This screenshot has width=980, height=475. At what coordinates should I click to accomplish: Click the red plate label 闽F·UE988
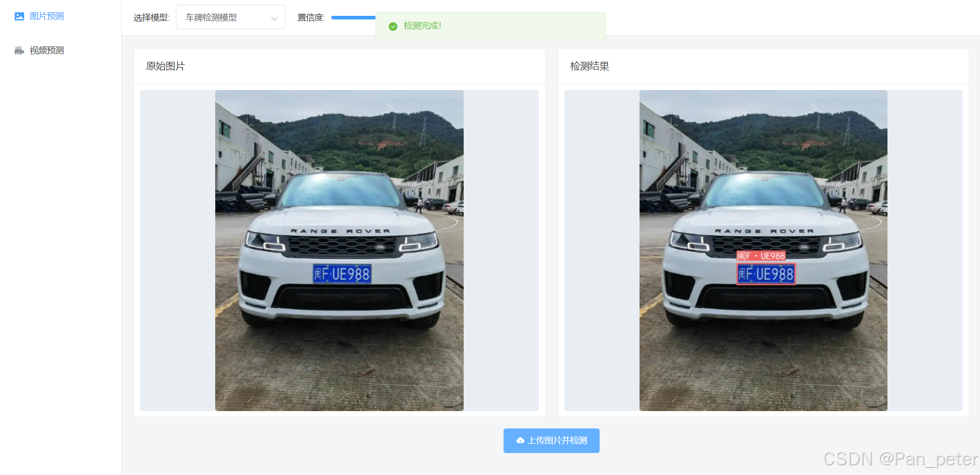[x=761, y=256]
